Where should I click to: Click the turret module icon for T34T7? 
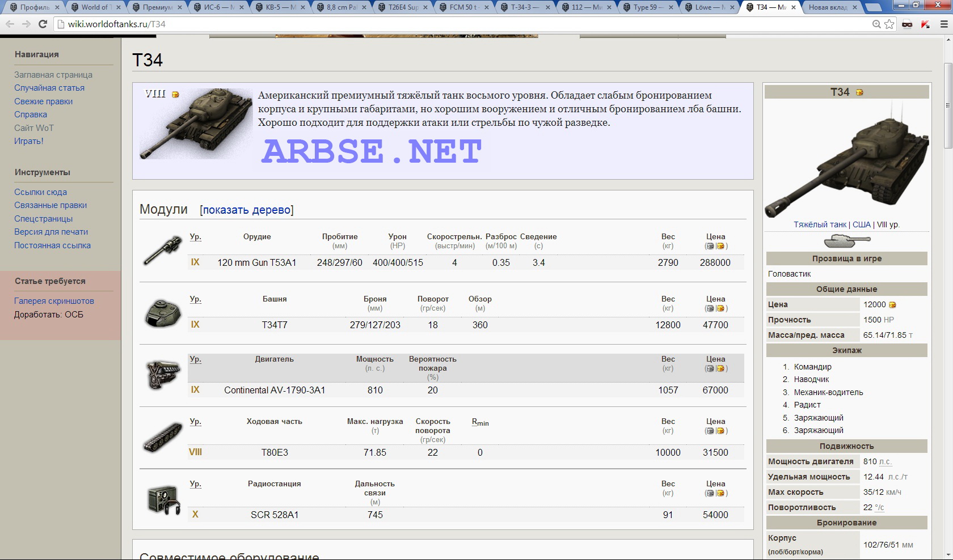(163, 313)
